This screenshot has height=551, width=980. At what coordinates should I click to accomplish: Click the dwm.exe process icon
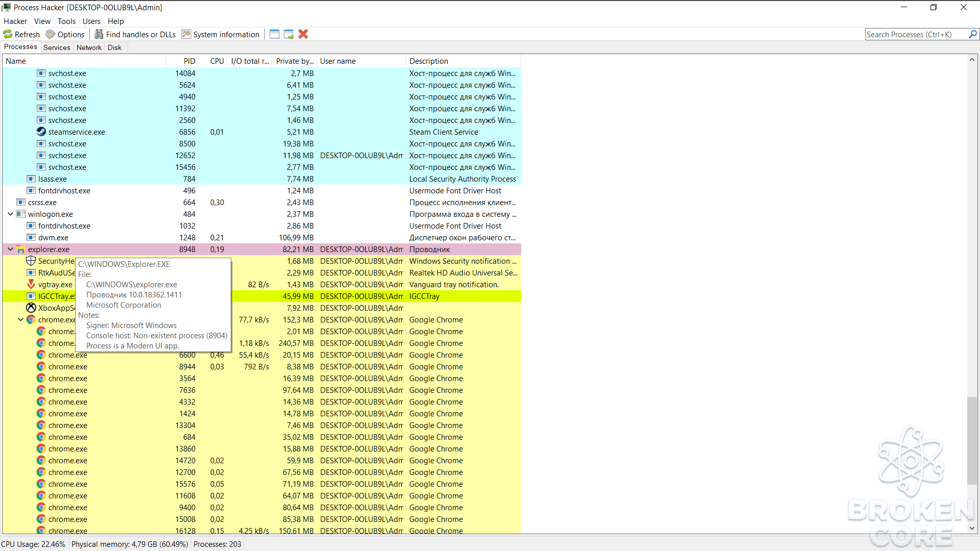[x=31, y=237]
